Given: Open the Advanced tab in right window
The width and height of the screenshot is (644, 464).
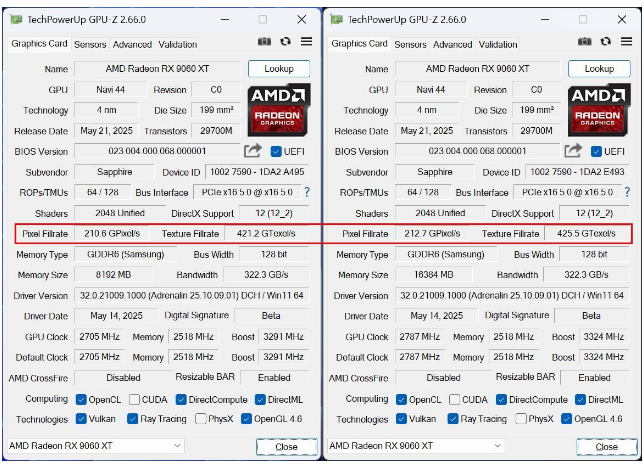Looking at the screenshot, I should pos(452,44).
